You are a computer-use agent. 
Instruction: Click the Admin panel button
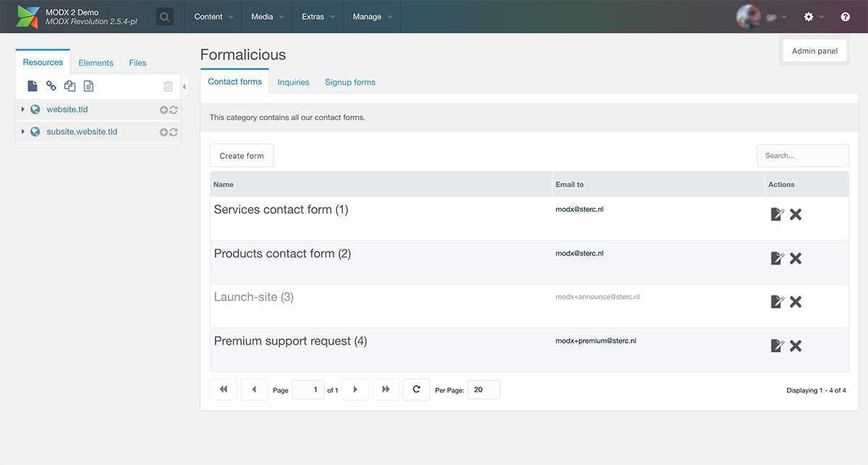(814, 51)
